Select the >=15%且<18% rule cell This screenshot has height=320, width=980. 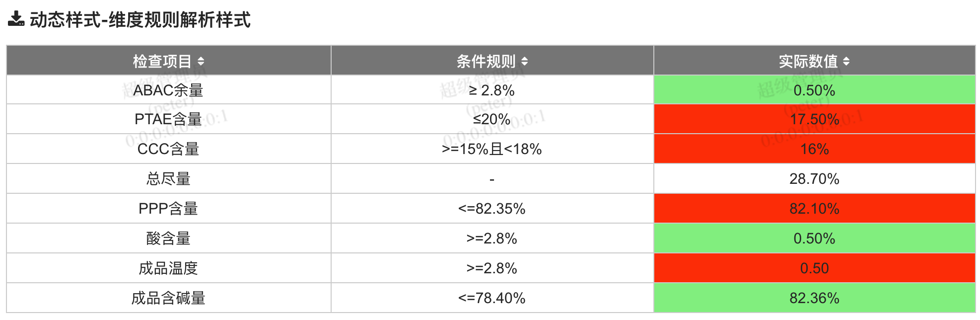[x=492, y=149]
